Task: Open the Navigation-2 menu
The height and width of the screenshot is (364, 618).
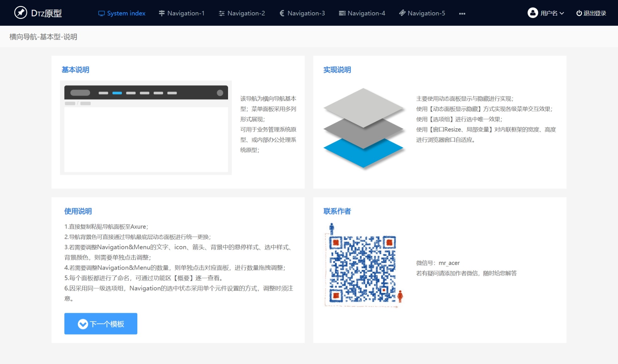Action: [242, 13]
